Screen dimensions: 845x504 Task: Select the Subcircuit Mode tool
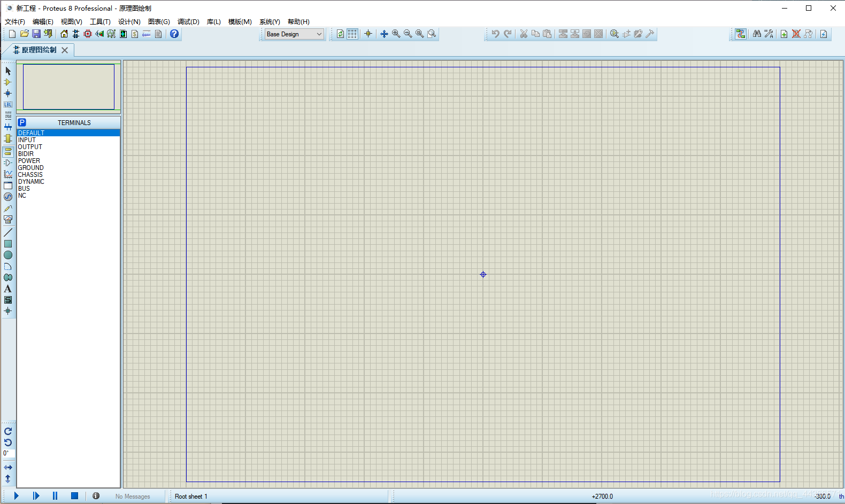(x=8, y=138)
